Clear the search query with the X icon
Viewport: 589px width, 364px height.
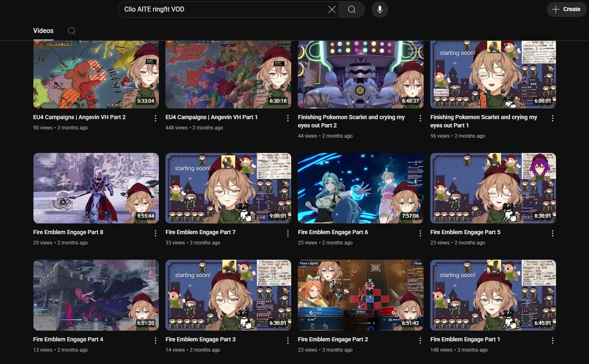pos(332,9)
